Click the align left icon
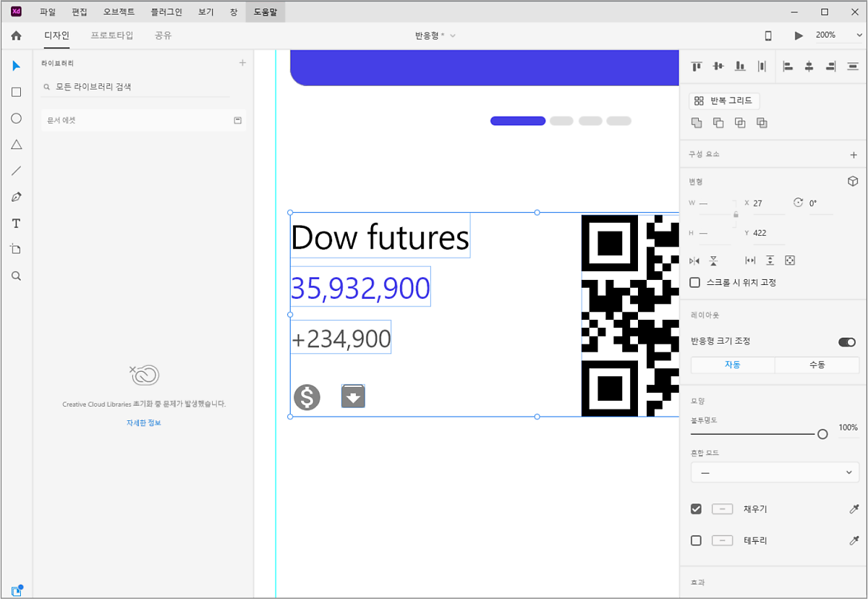Screen dimensions: 868x599 point(788,66)
